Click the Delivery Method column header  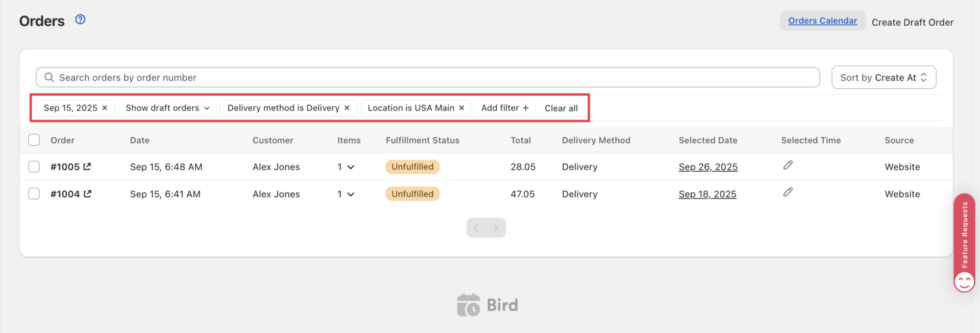pos(596,140)
